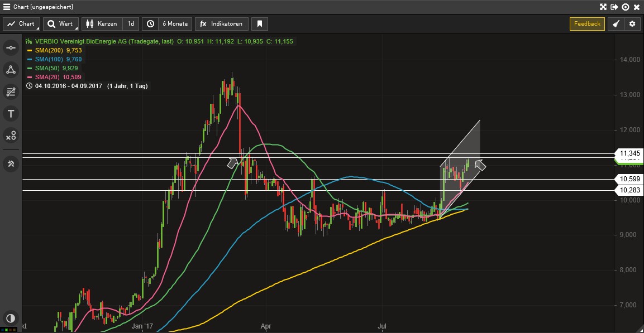Close the chart window with X
Image resolution: width=644 pixels, height=333 pixels.
click(x=636, y=7)
